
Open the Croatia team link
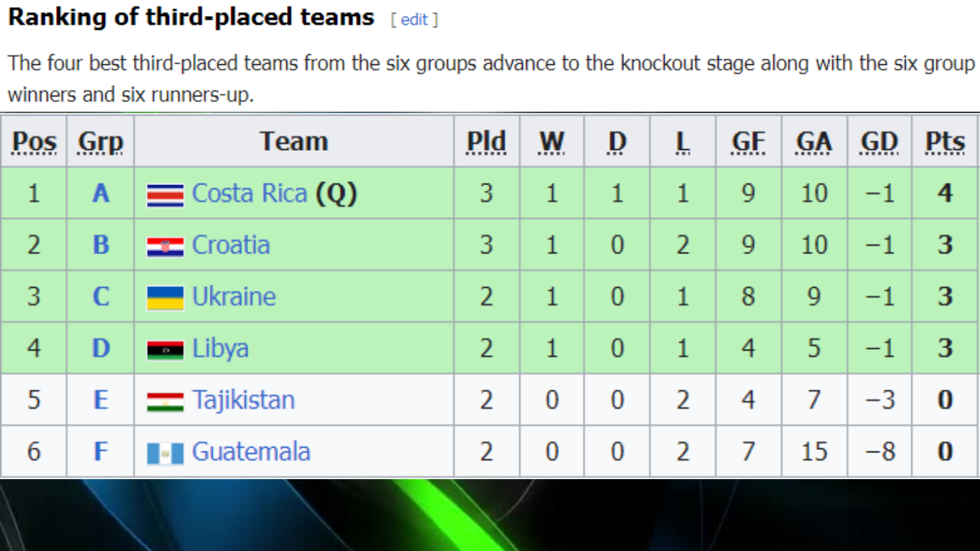[231, 245]
